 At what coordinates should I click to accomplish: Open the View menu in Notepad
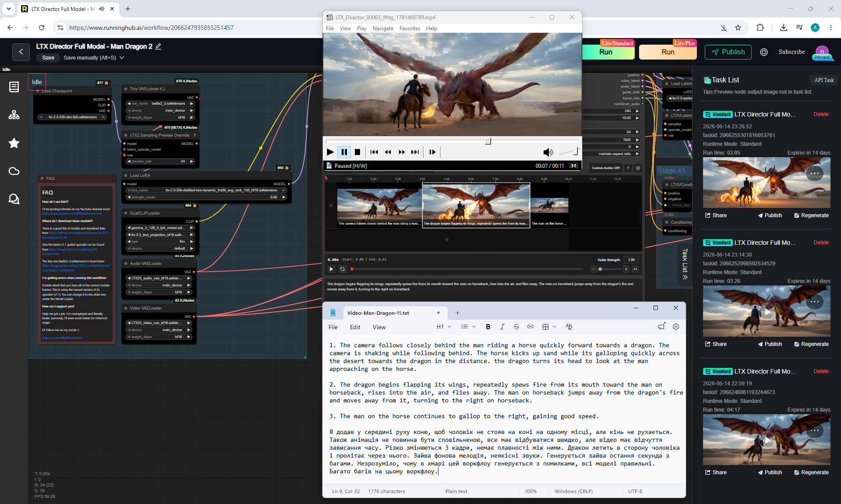pyautogui.click(x=379, y=327)
